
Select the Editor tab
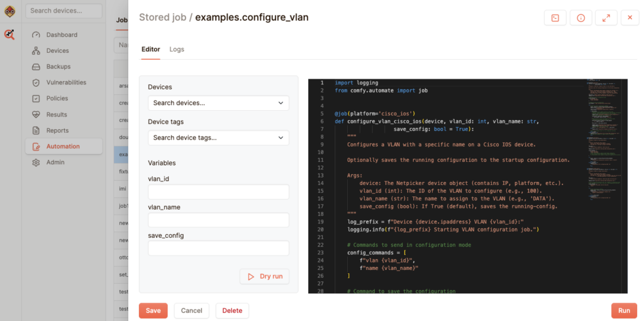tap(150, 49)
